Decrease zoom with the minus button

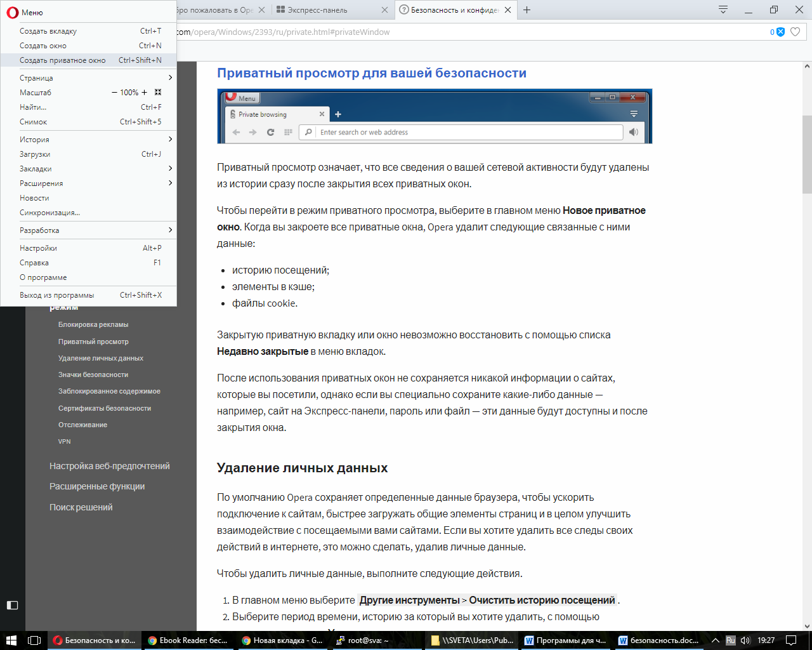(114, 93)
